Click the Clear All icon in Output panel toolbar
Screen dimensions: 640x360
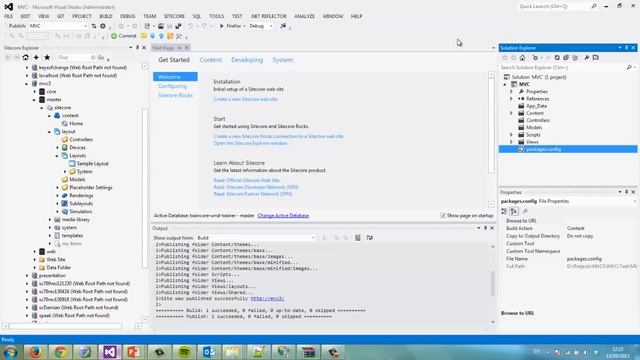pyautogui.click(x=358, y=238)
